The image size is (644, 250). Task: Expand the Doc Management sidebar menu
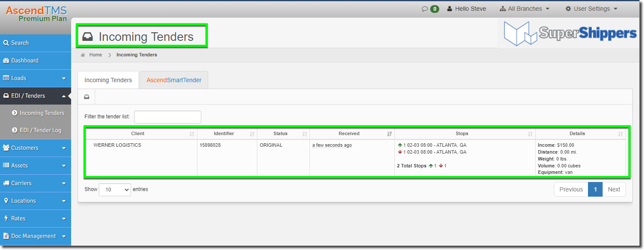[64, 236]
